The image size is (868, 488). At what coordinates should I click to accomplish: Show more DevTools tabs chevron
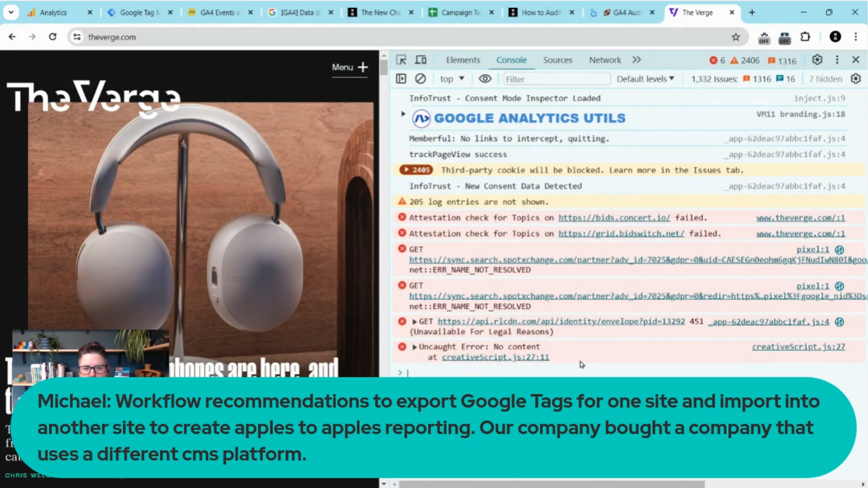point(637,60)
